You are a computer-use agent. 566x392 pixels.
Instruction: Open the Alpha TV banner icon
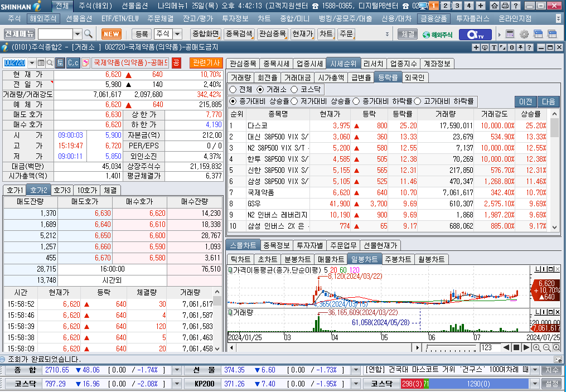(x=475, y=34)
